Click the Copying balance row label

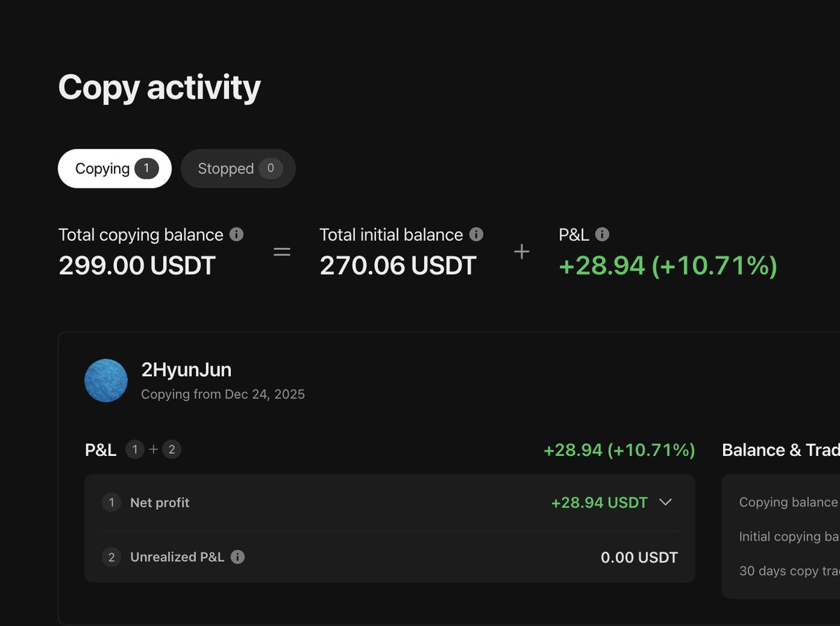[788, 502]
